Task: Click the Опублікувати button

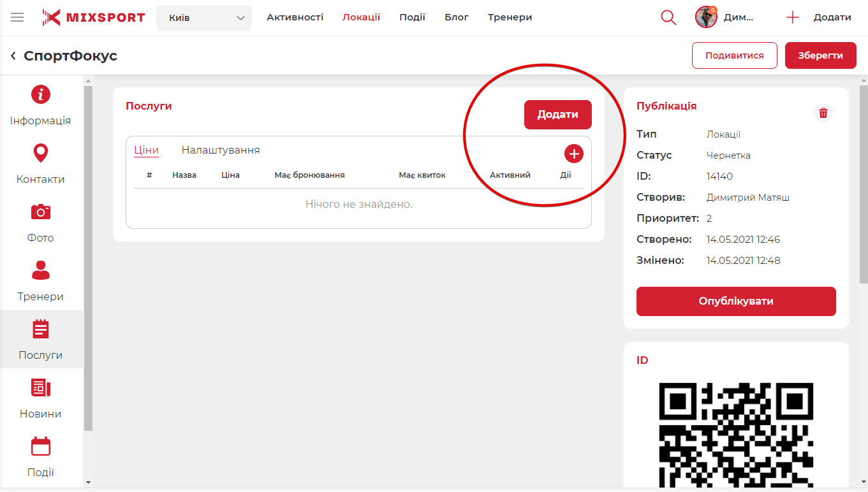Action: point(736,301)
